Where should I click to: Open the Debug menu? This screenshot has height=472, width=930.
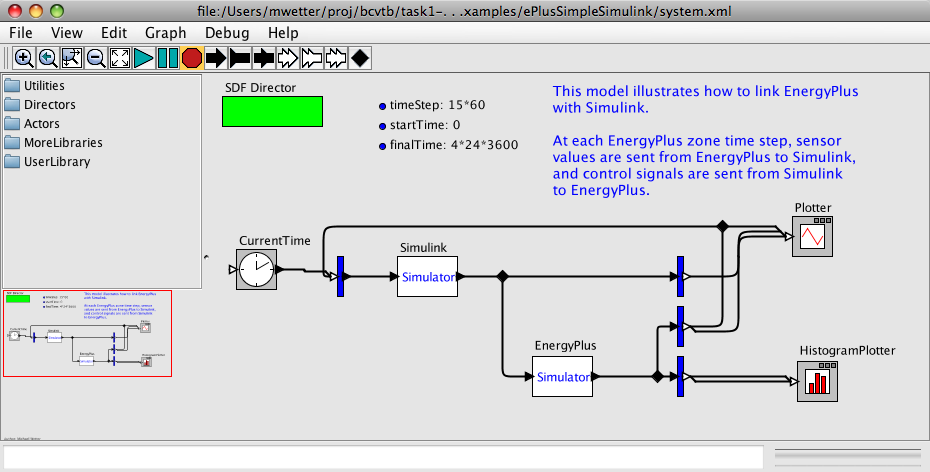tap(227, 32)
